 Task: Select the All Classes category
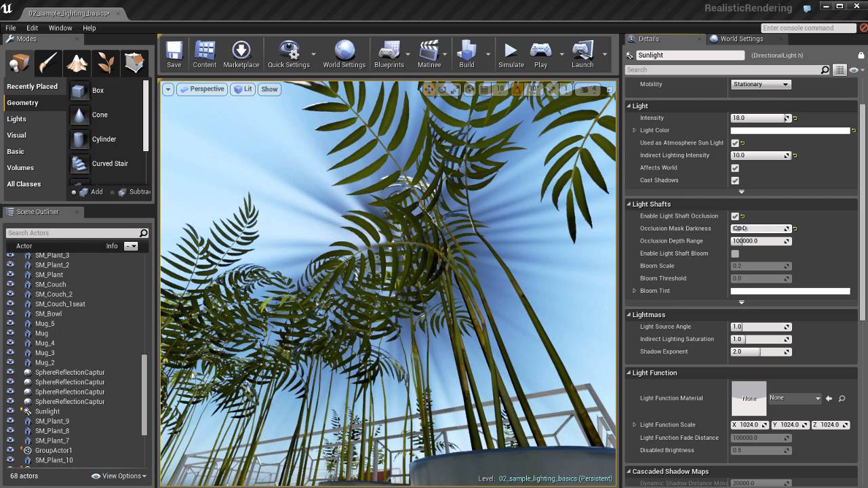coord(24,184)
